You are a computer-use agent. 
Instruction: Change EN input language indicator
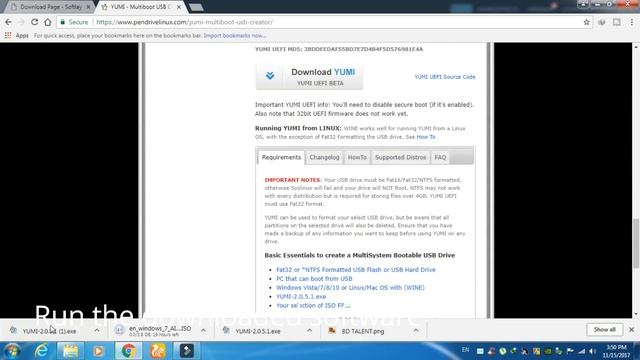tap(465, 350)
